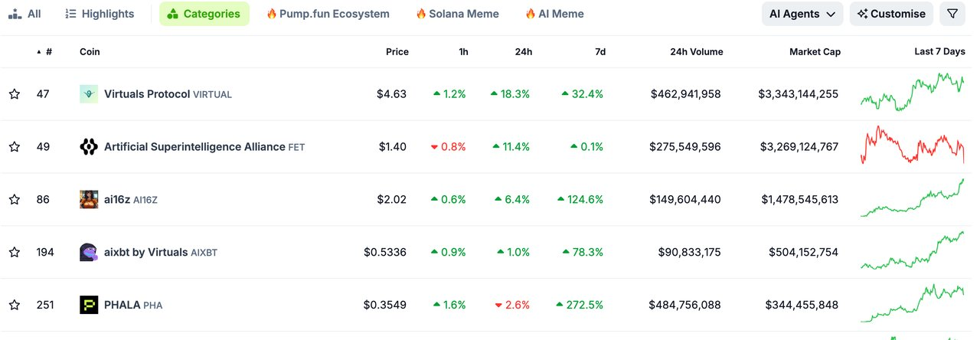Add aixbt by Virtuals to watchlist star
Screen dimensions: 980x340
[x=15, y=252]
